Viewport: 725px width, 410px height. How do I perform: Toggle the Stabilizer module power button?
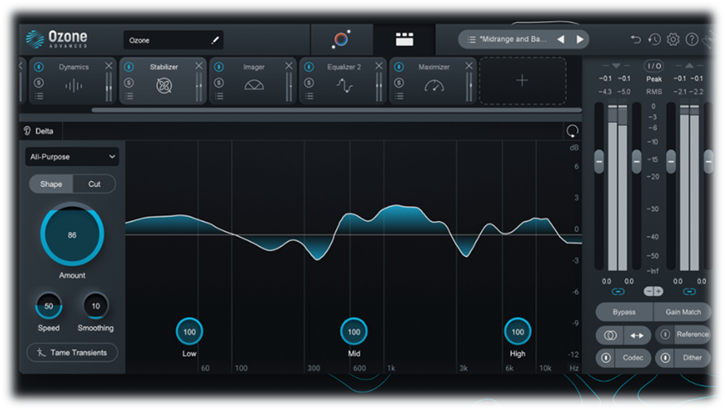click(129, 67)
